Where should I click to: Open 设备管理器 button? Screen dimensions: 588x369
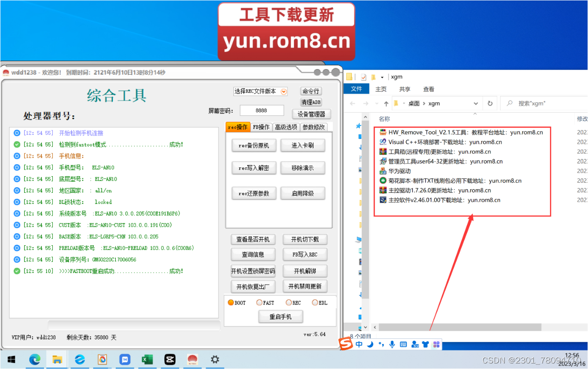click(311, 114)
